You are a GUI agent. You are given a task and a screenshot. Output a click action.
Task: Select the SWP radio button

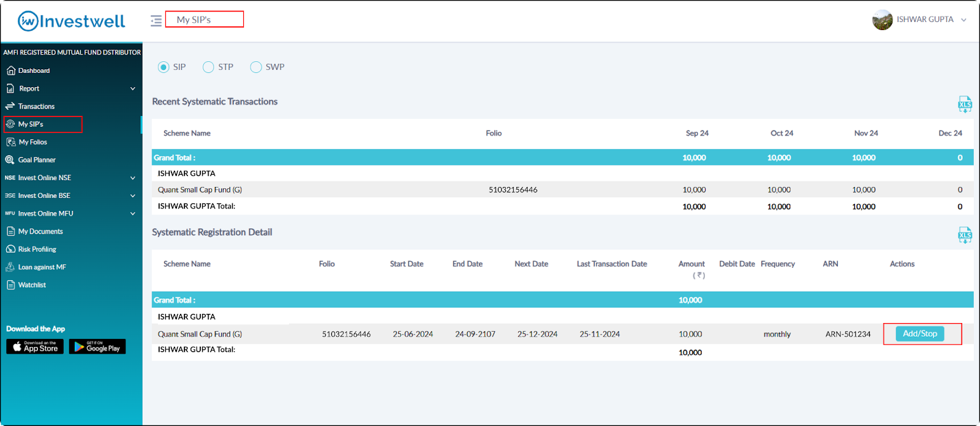[256, 67]
